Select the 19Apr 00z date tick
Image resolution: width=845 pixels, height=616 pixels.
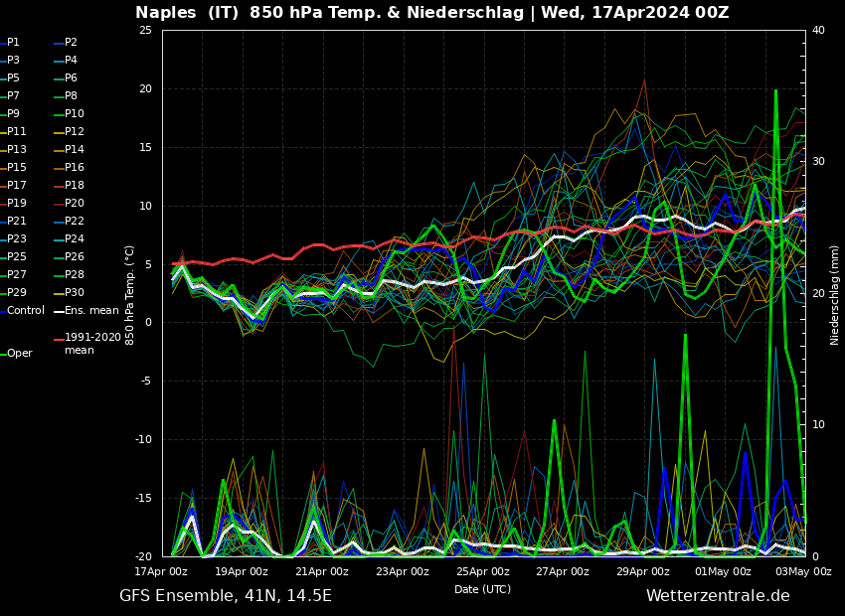[242, 572]
